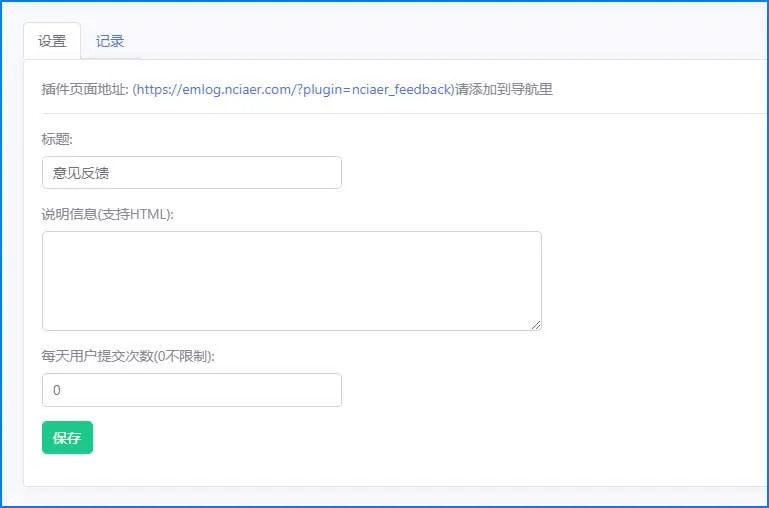769x508 pixels.
Task: Click the 插件页面地址: label text
Action: tap(85, 90)
